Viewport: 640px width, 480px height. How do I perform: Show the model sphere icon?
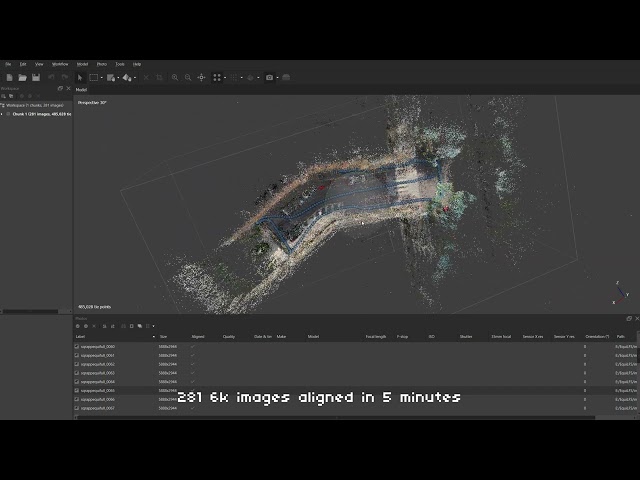[x=251, y=78]
